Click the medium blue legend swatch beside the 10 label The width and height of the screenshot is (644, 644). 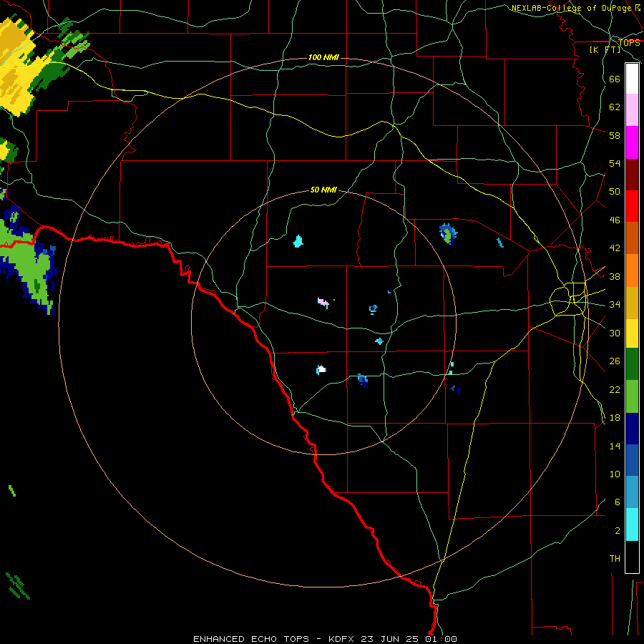tap(632, 460)
